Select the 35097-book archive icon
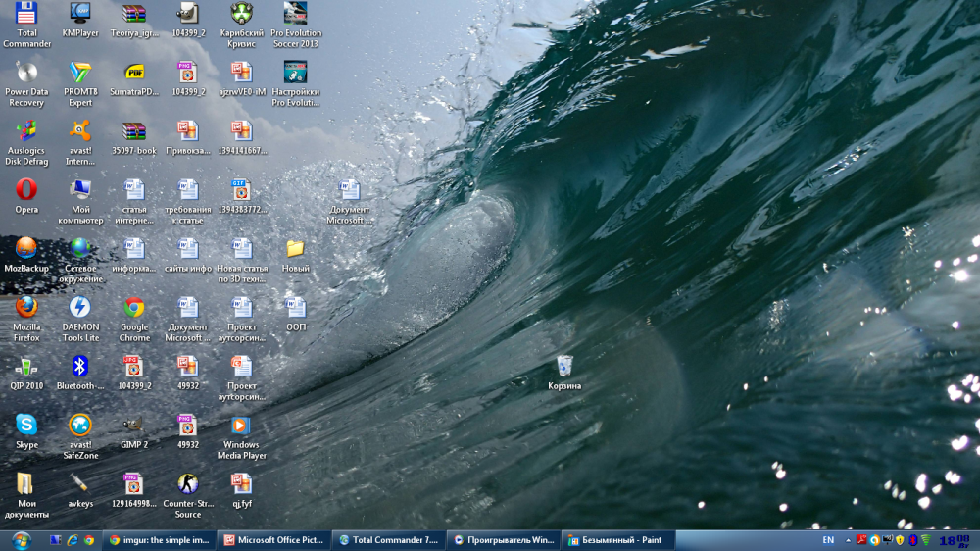Viewport: 980px width, 551px height. pos(133,137)
